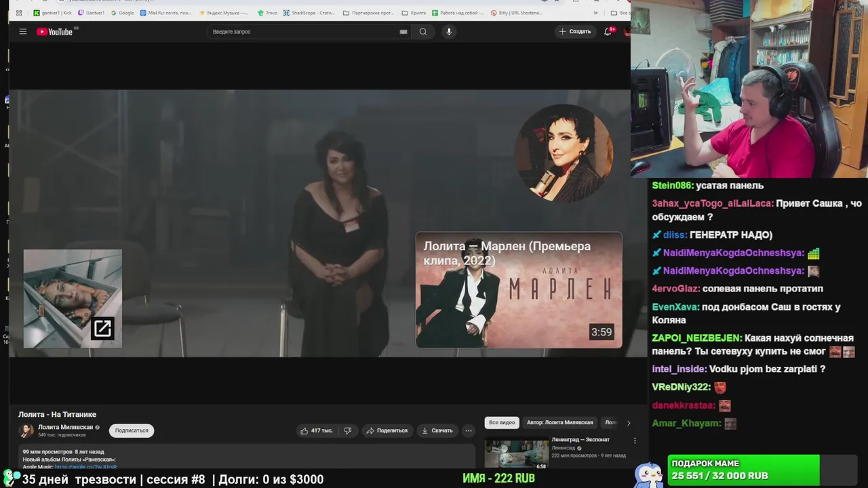Screen dimensions: 868x488
Task: Click the 4ervoGlaz chat username
Action: 675,289
